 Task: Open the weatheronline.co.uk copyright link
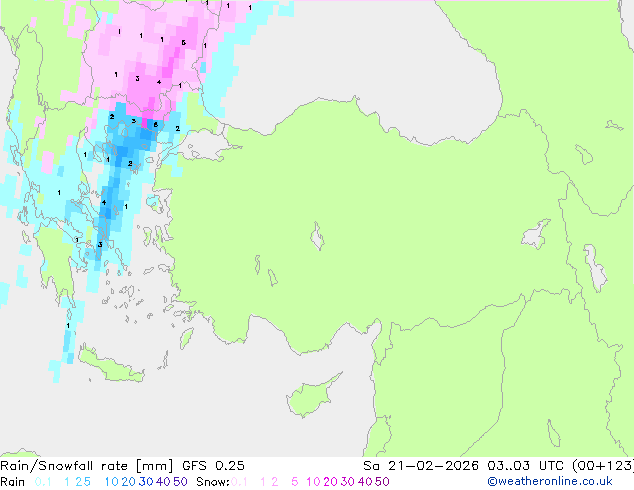click(x=550, y=482)
